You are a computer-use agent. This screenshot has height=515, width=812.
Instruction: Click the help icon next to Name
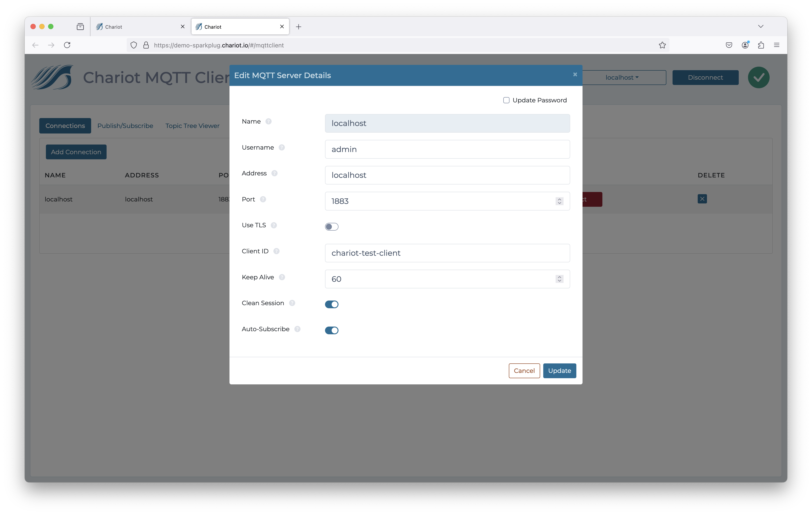(x=268, y=121)
